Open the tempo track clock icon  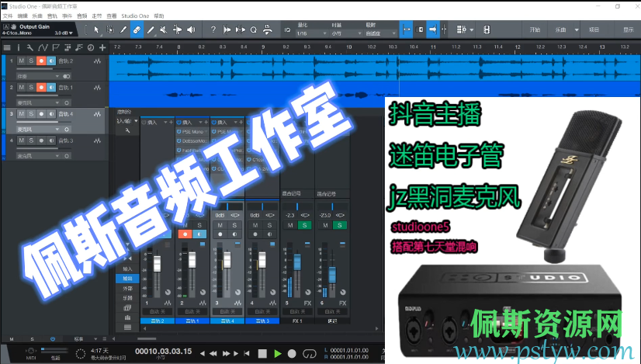point(91,48)
